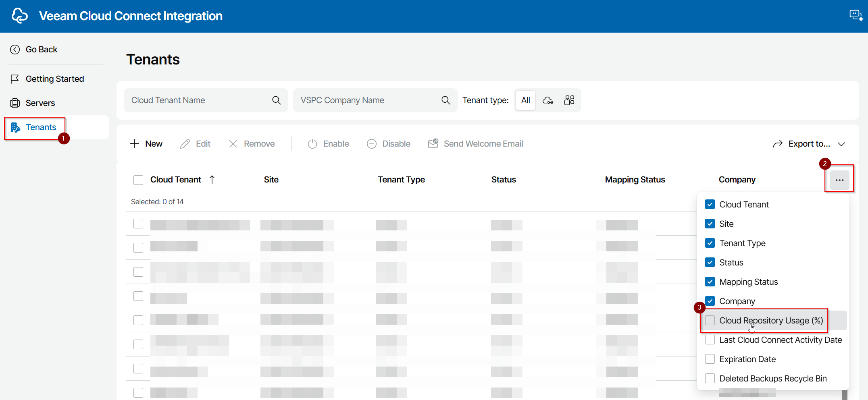This screenshot has width=868, height=400.
Task: Sort by the Company column header
Action: coord(737,180)
